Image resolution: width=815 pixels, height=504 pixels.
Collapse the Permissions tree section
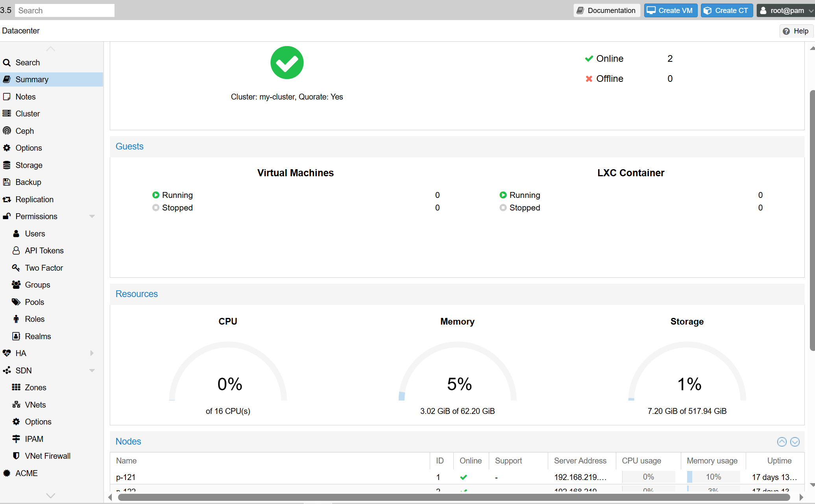tap(92, 216)
